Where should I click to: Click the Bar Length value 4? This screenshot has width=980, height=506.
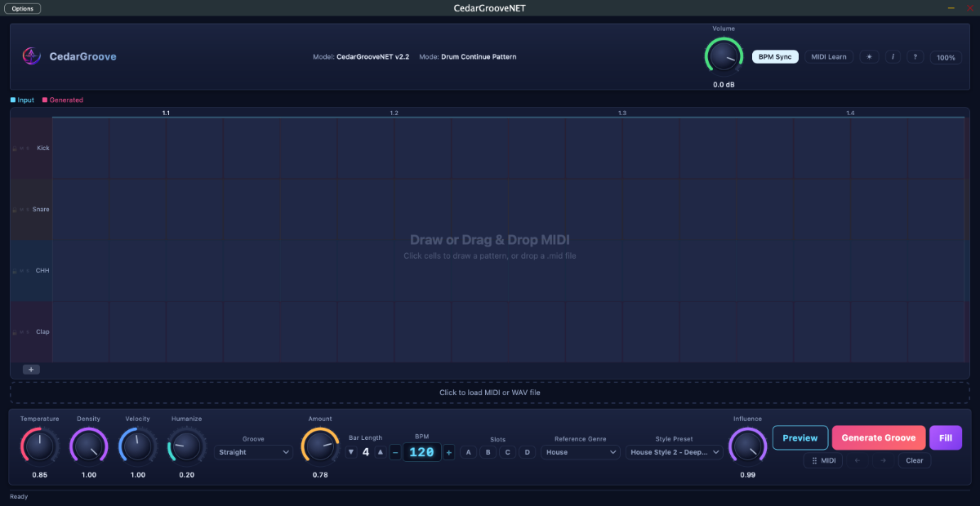coord(366,452)
